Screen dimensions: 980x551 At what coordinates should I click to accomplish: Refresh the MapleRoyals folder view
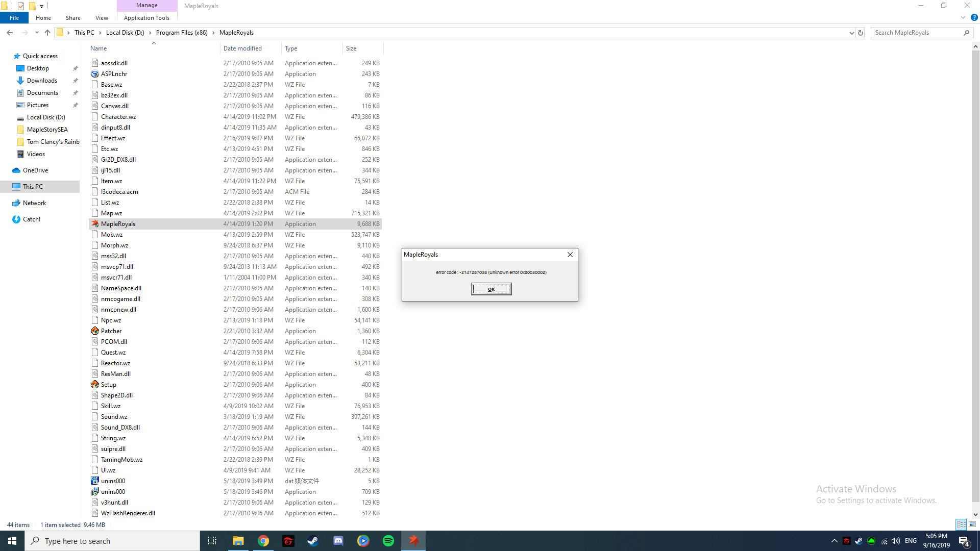861,33
